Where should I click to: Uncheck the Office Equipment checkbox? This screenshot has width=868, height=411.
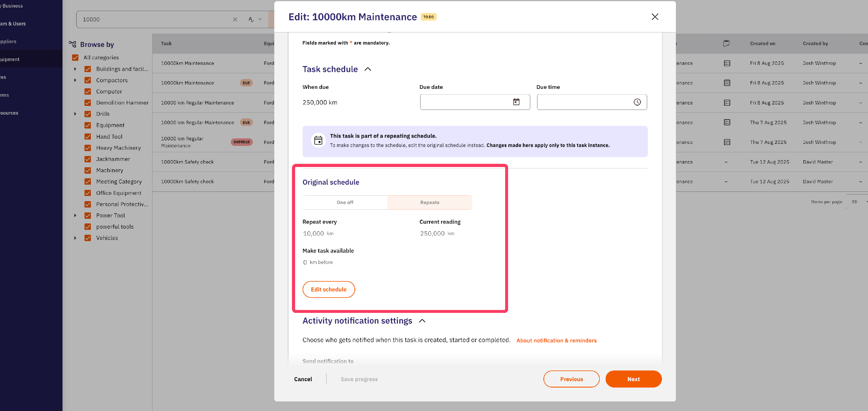click(x=88, y=193)
